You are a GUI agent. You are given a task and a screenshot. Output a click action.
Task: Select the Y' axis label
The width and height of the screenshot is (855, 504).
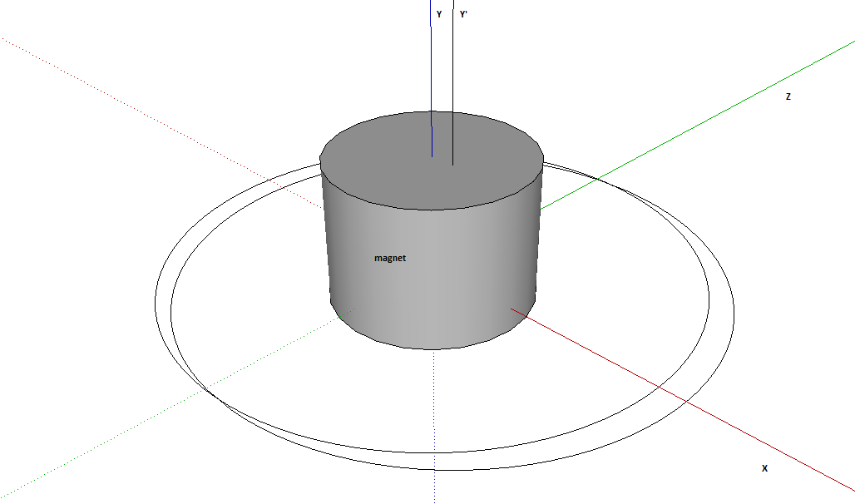[463, 14]
